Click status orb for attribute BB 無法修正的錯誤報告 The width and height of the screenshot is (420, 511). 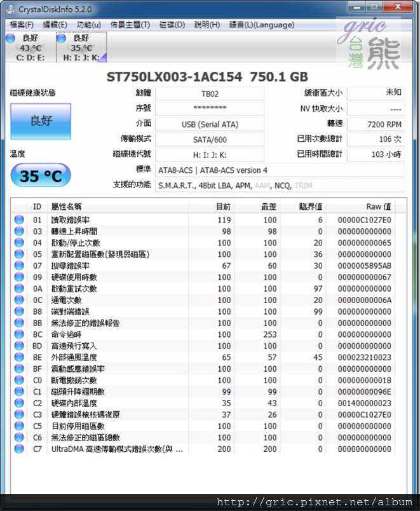point(19,323)
